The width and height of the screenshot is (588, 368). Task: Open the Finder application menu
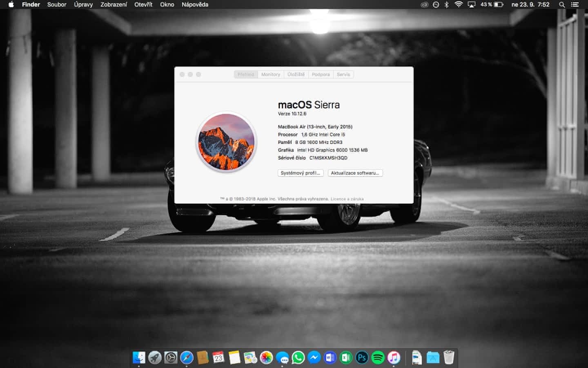pos(31,4)
